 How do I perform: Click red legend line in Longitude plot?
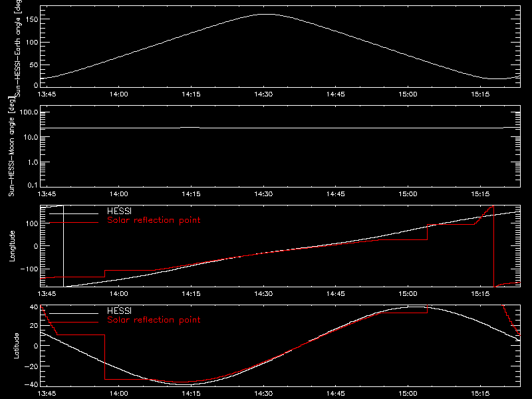74,223
